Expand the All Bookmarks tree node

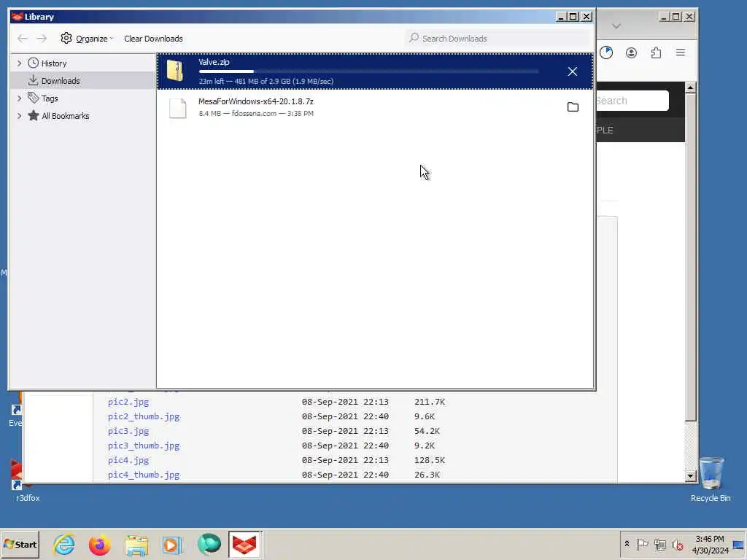coord(19,116)
